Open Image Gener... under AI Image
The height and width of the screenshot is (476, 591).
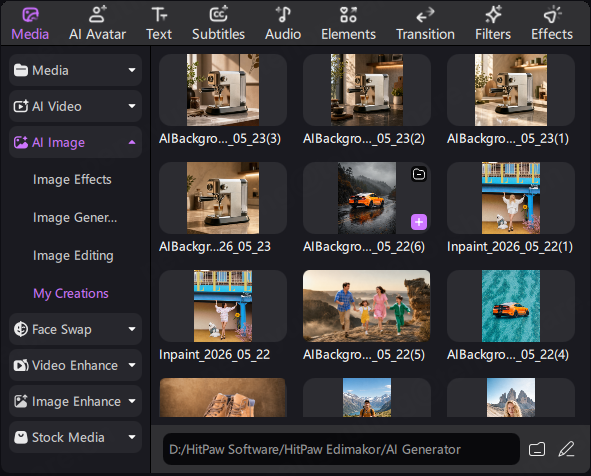75,217
